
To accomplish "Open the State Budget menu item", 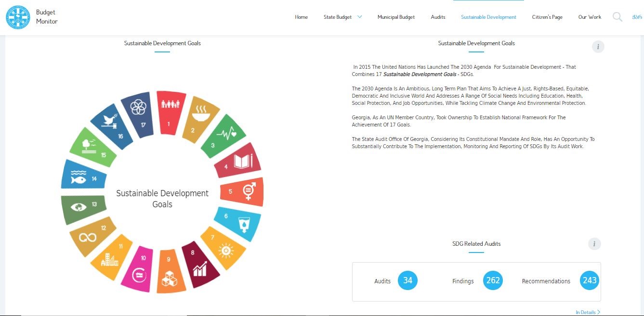I will (338, 17).
